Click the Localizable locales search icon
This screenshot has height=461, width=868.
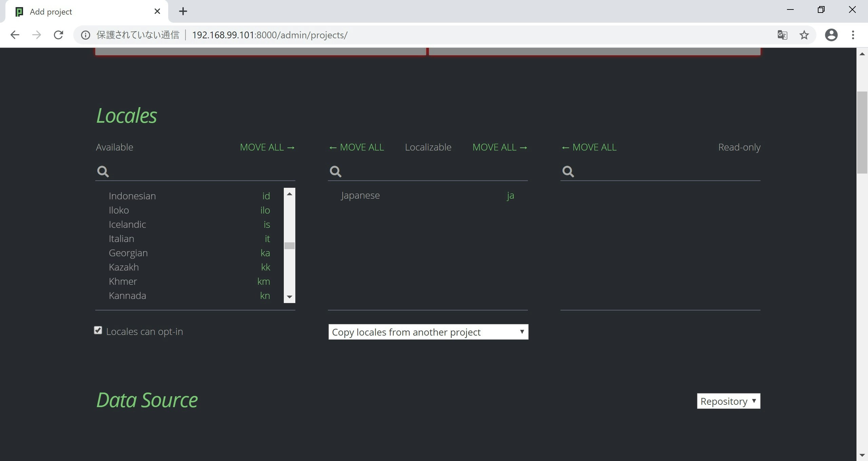[x=335, y=172]
